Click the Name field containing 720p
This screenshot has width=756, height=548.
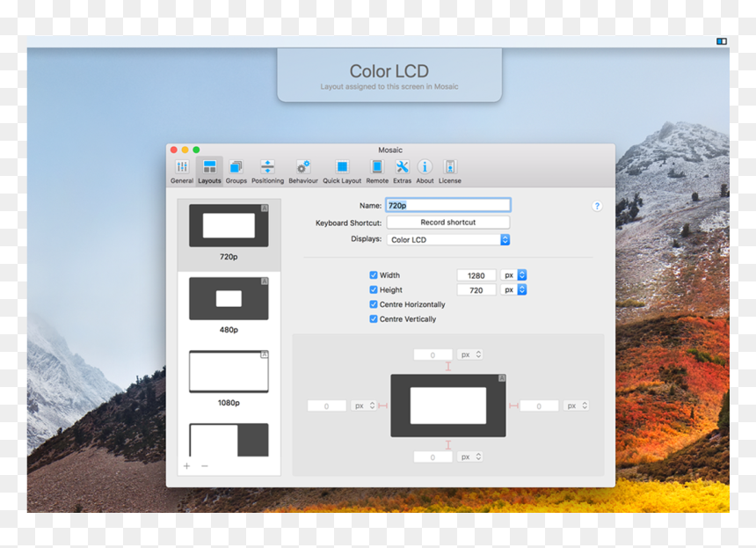tap(448, 205)
